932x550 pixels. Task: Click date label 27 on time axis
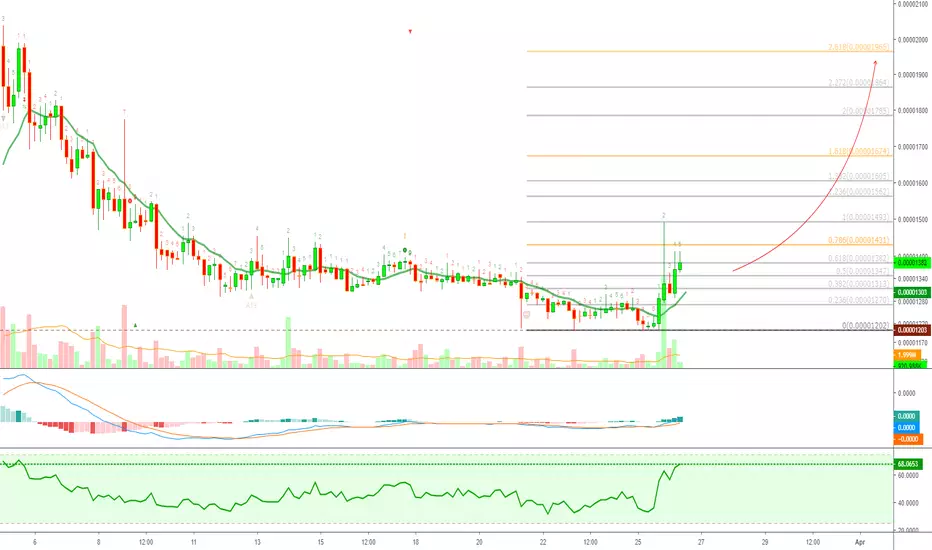pyautogui.click(x=701, y=542)
